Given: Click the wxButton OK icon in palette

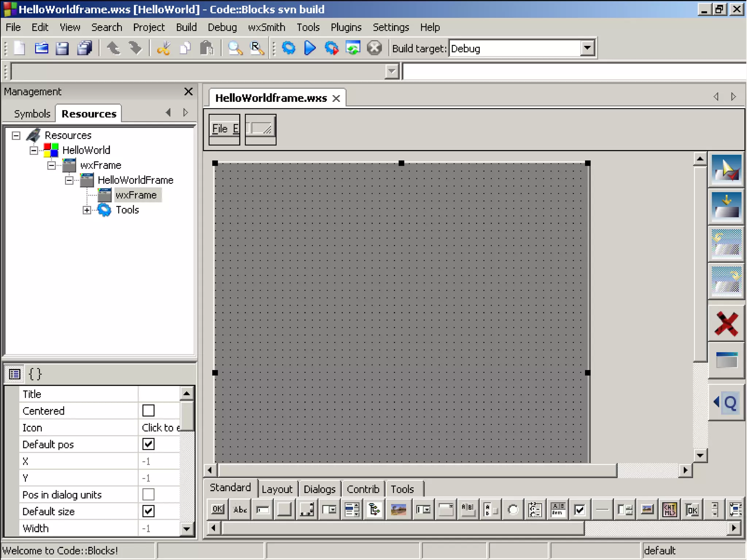Looking at the screenshot, I should (217, 509).
